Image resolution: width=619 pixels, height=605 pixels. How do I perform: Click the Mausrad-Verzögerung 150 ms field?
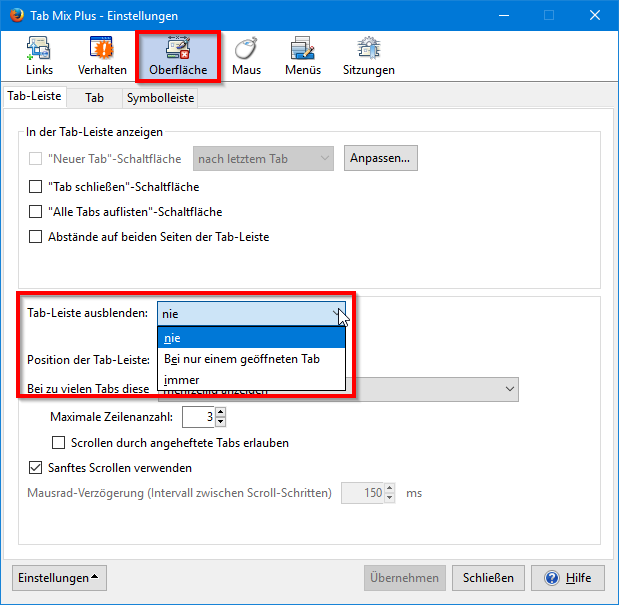coord(363,493)
